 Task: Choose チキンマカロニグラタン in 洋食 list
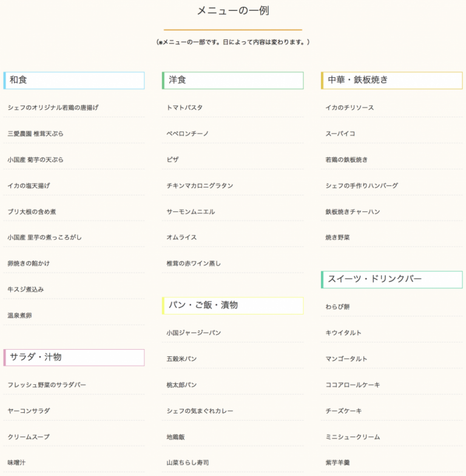pyautogui.click(x=200, y=186)
